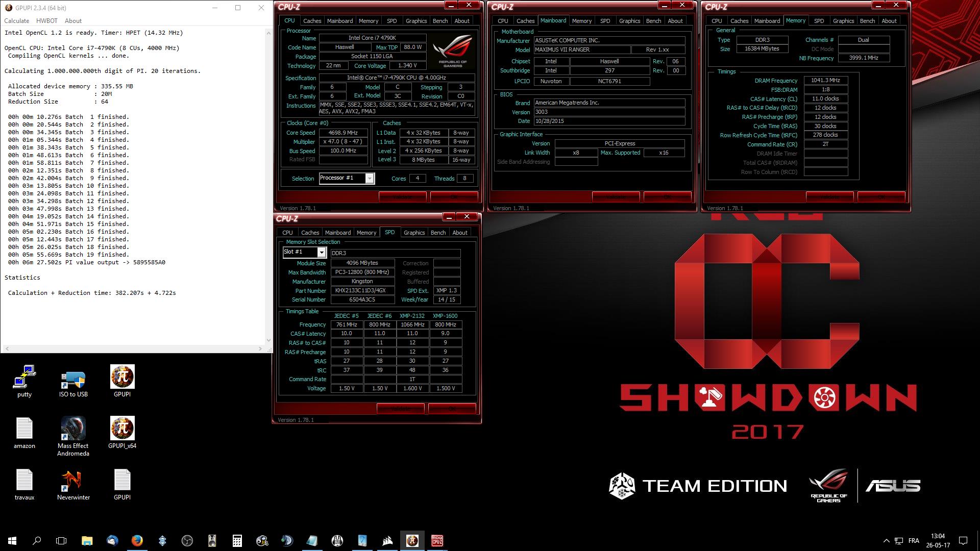
Task: Open Mainboard tab in CPU window
Action: pos(340,21)
